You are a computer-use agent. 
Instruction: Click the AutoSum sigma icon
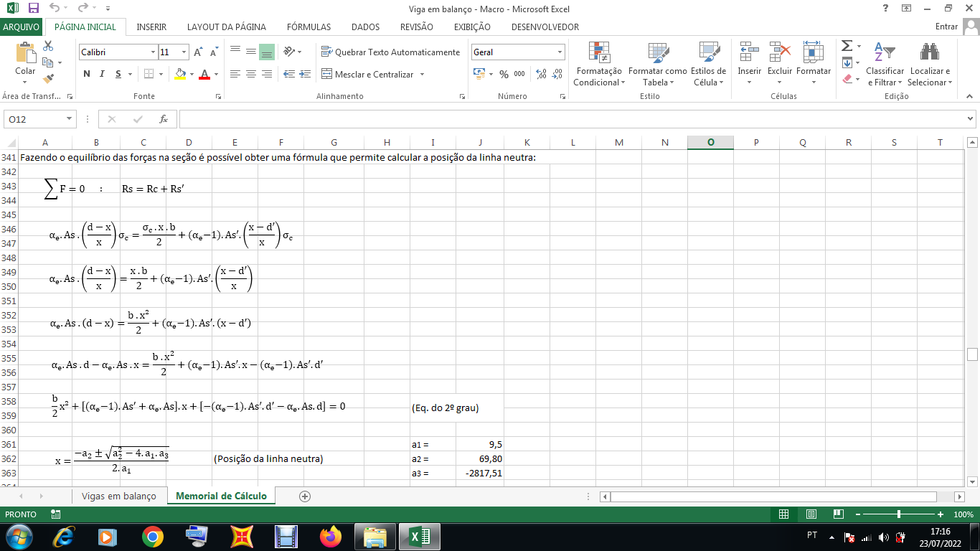coord(847,46)
